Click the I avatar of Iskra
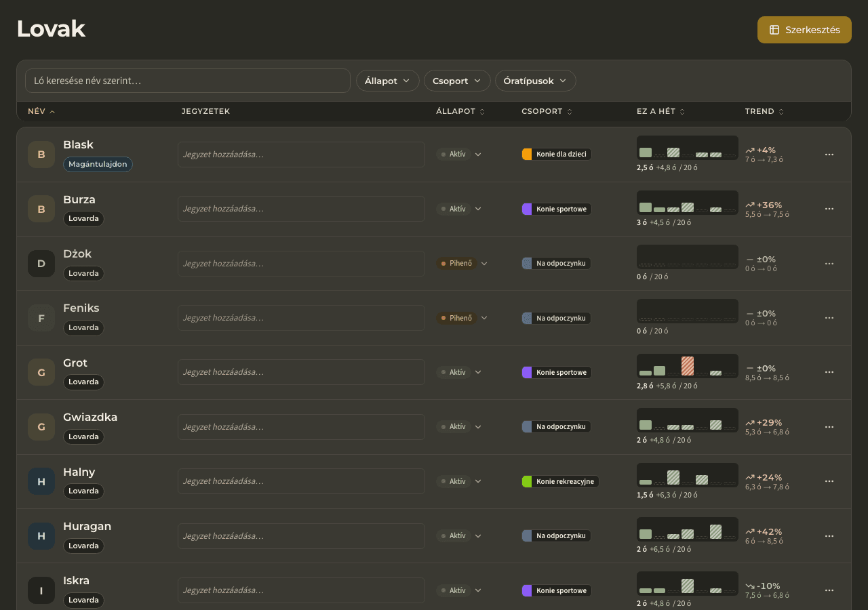Image resolution: width=868 pixels, height=610 pixels. tap(41, 590)
